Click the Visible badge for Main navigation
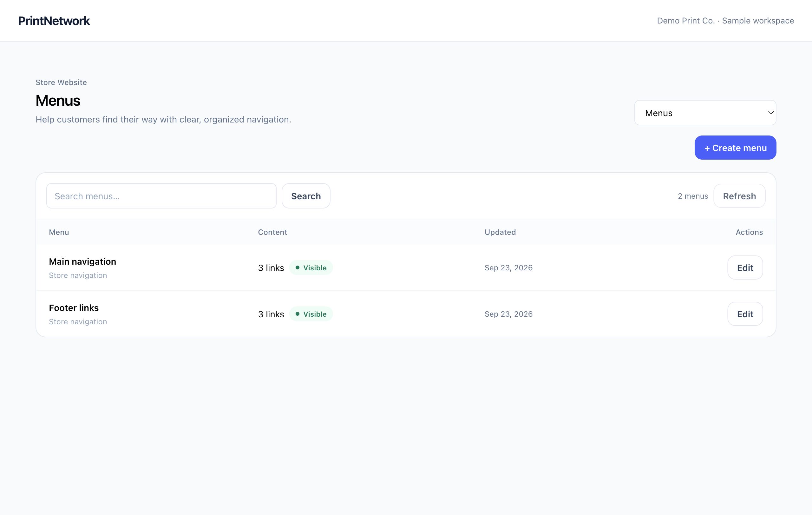This screenshot has width=812, height=515. tap(311, 267)
